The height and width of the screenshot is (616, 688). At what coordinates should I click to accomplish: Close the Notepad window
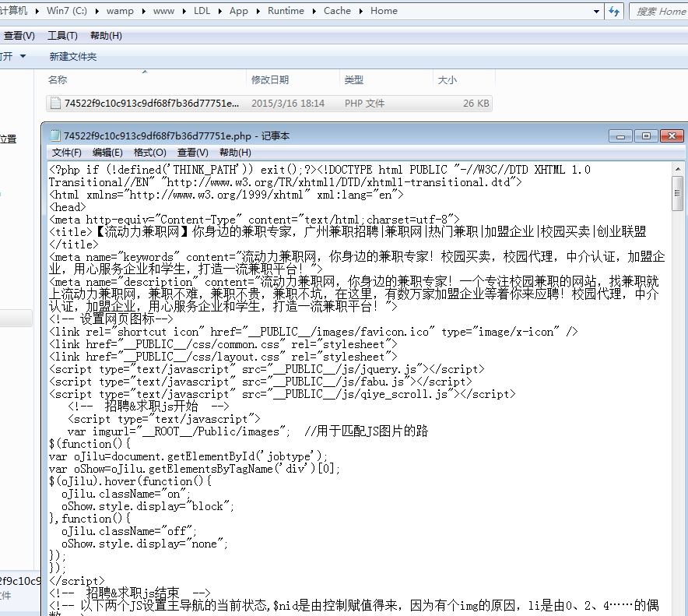(672, 136)
